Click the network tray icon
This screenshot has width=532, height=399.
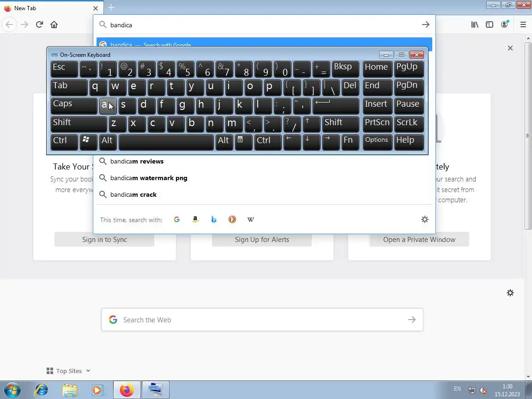(472, 391)
